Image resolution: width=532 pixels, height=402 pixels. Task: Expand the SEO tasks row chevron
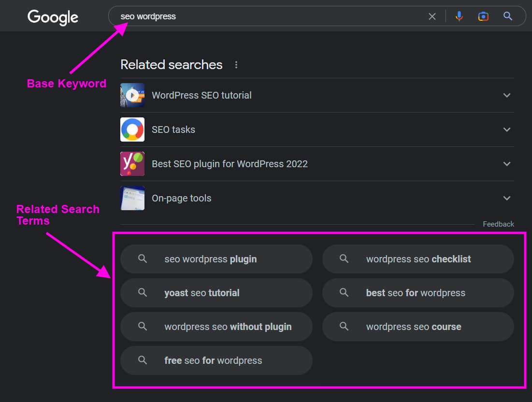point(506,129)
